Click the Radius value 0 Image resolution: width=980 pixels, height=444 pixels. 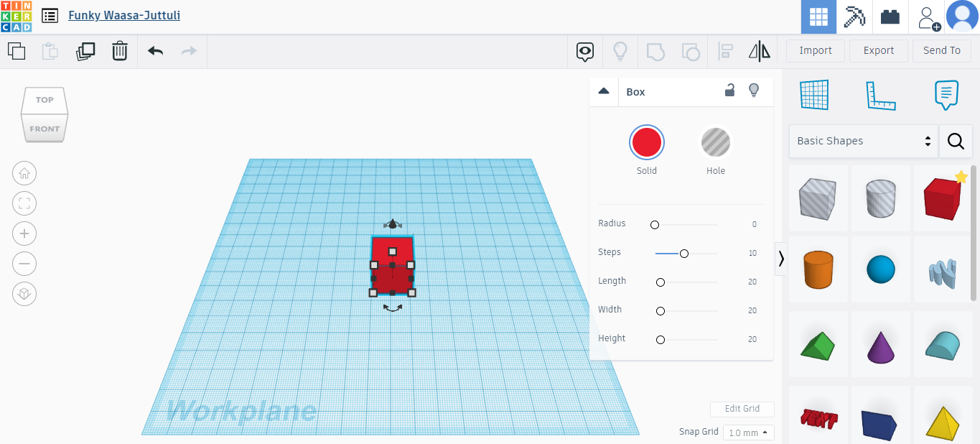tap(754, 225)
